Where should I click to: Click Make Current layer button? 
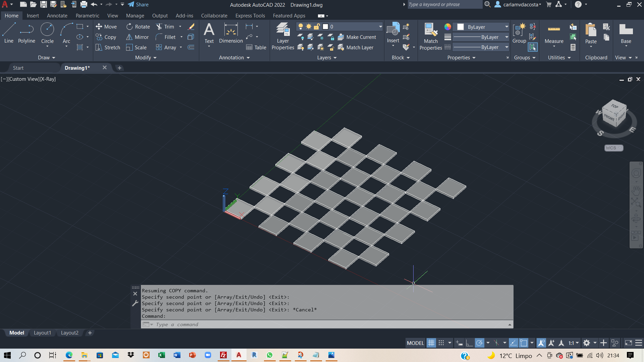pos(357,37)
